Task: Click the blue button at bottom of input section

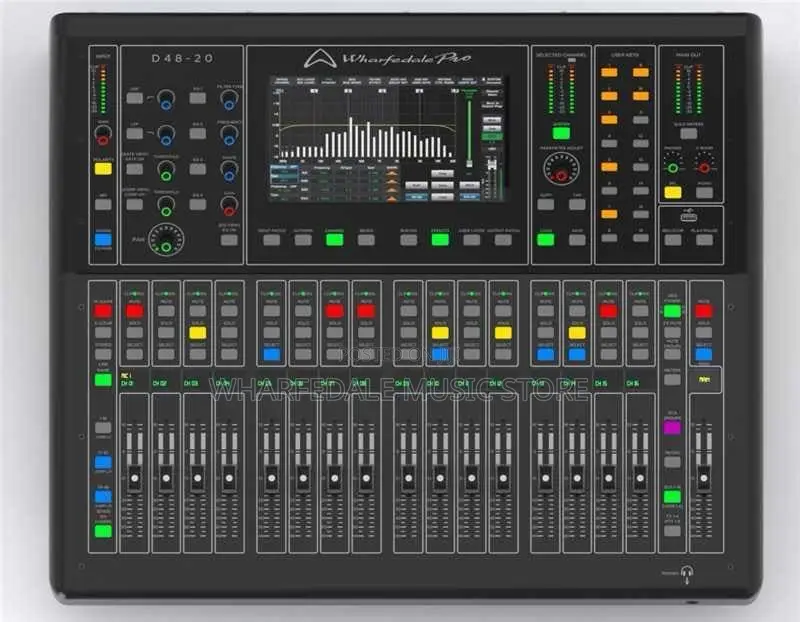Action: click(103, 239)
